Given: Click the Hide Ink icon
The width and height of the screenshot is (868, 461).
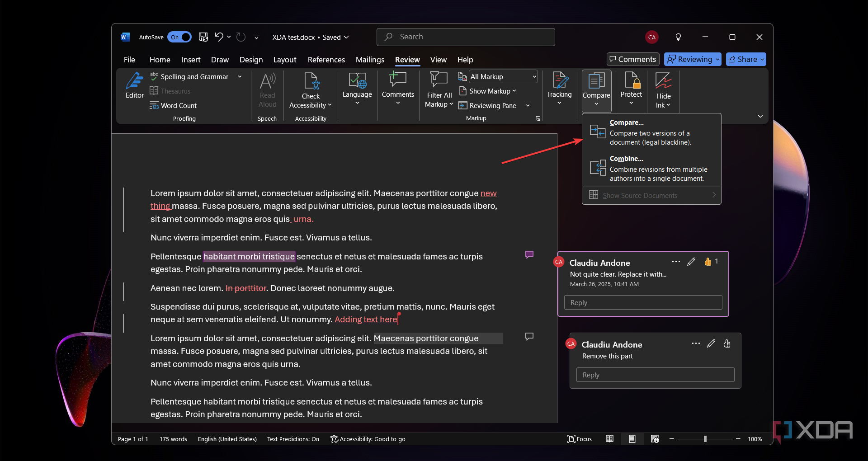Looking at the screenshot, I should pyautogui.click(x=663, y=81).
